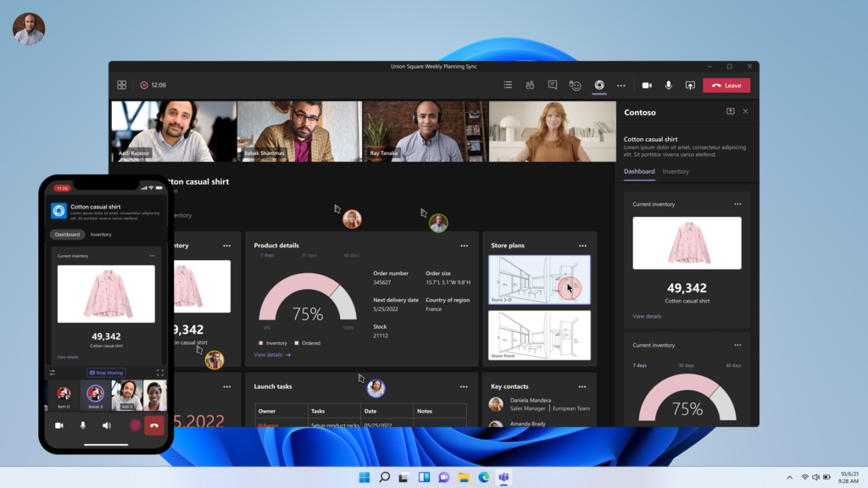Open the Store front plan thumbnail

pos(539,335)
